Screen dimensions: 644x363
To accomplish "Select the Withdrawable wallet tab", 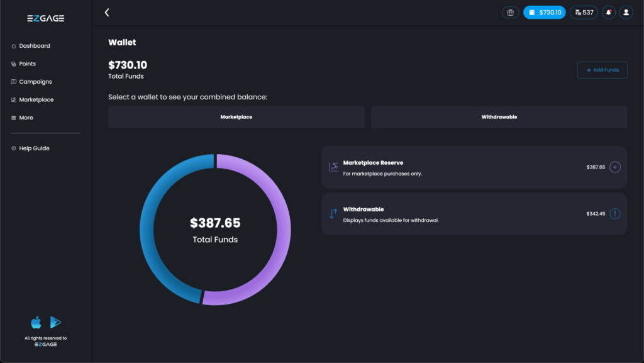I will pos(499,117).
